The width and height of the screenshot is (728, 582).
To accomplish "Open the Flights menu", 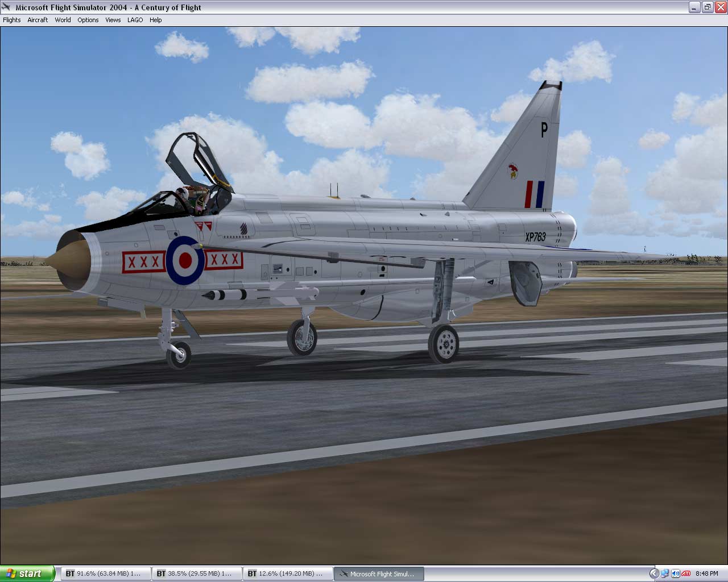I will pyautogui.click(x=12, y=20).
